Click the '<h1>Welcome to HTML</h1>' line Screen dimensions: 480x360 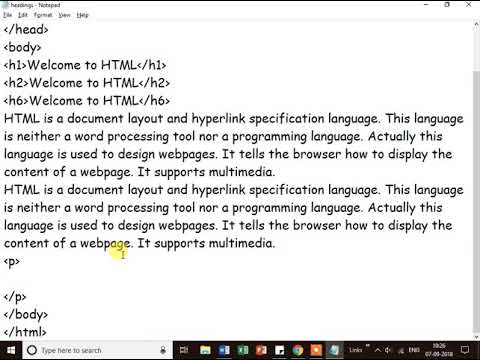pyautogui.click(x=85, y=65)
